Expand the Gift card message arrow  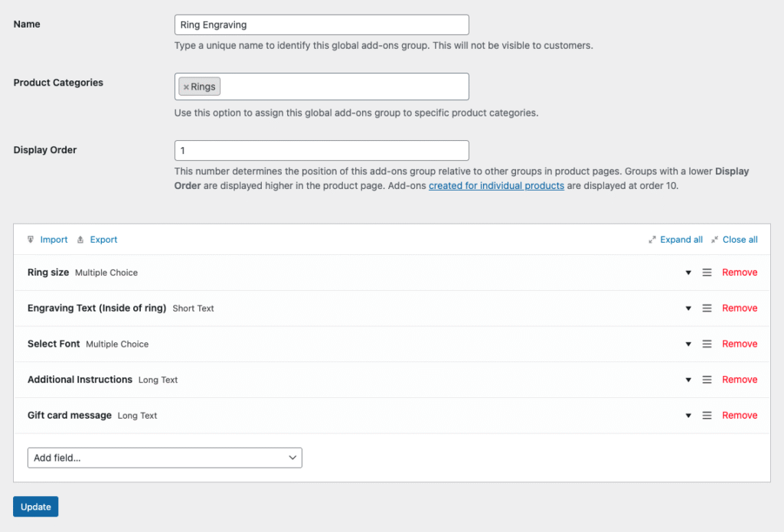click(688, 416)
